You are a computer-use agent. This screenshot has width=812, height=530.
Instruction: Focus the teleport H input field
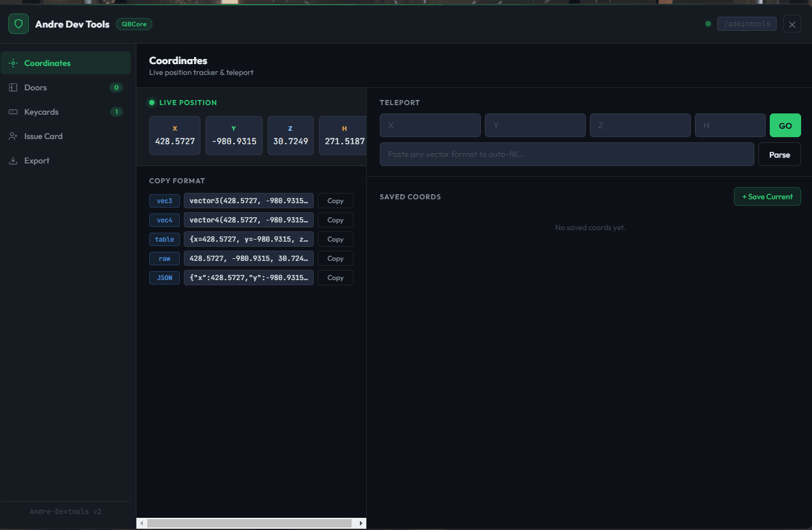(x=730, y=126)
